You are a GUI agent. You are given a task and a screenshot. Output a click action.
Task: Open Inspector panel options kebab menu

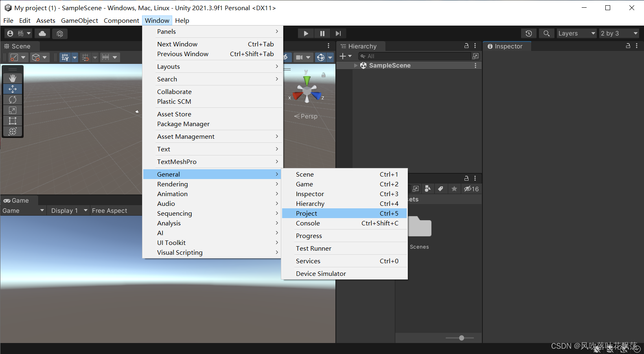point(637,46)
